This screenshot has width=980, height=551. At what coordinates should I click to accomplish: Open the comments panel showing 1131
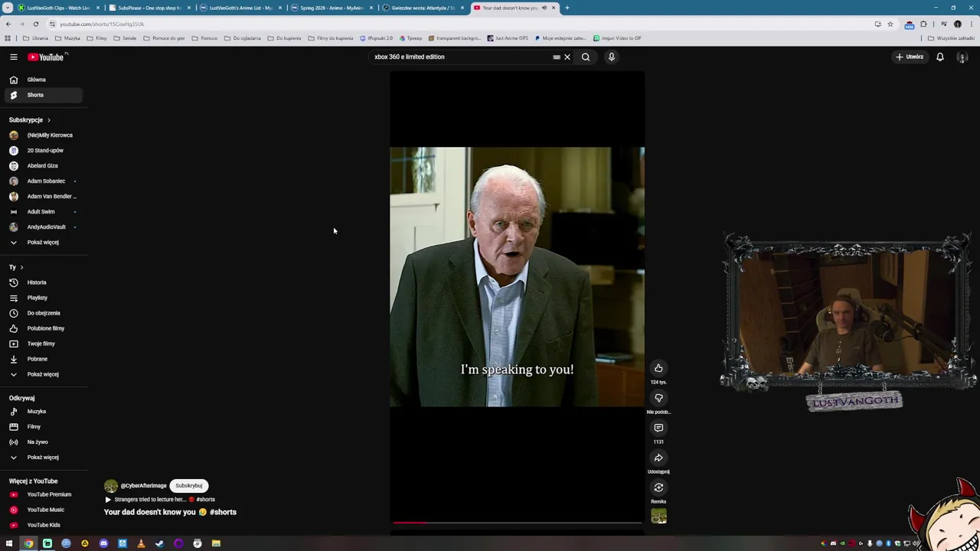658,428
